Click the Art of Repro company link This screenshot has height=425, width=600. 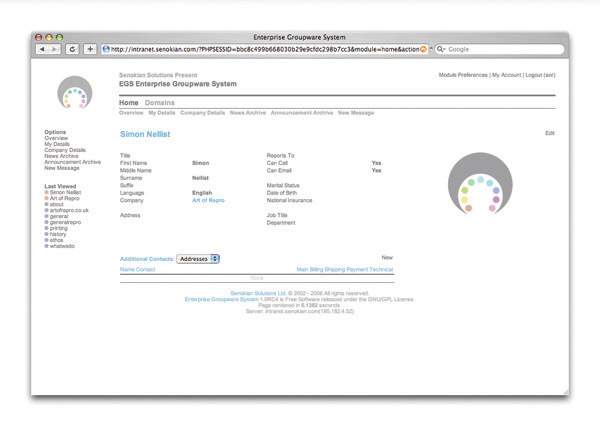tap(208, 200)
